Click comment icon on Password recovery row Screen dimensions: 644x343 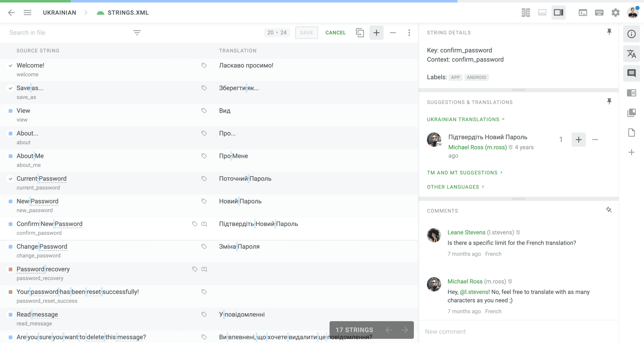click(x=204, y=269)
